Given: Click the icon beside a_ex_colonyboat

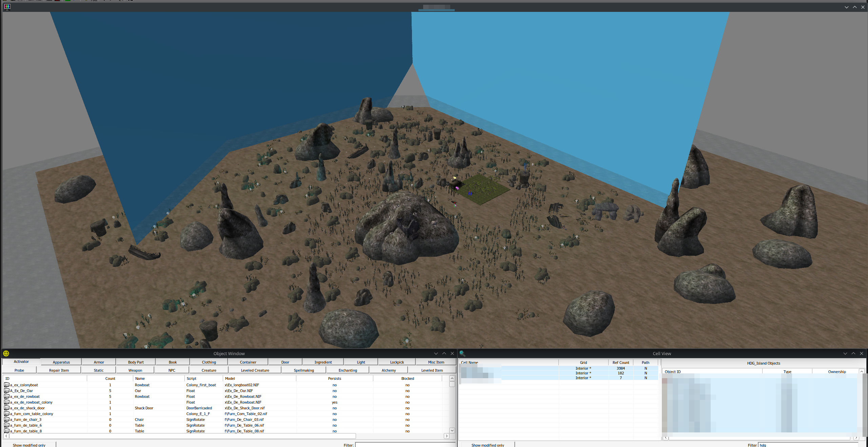Looking at the screenshot, I should tap(6, 385).
